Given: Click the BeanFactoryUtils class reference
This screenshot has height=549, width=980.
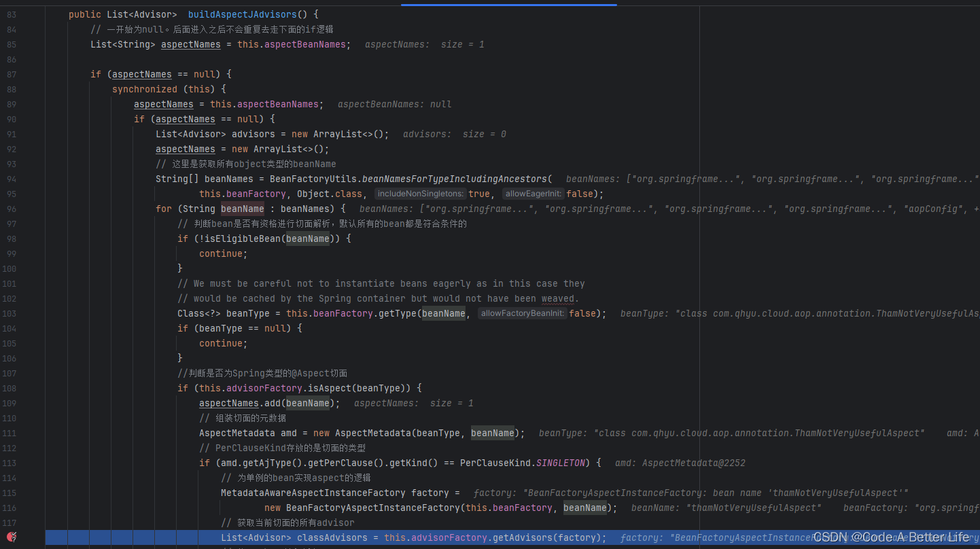Looking at the screenshot, I should point(313,179).
